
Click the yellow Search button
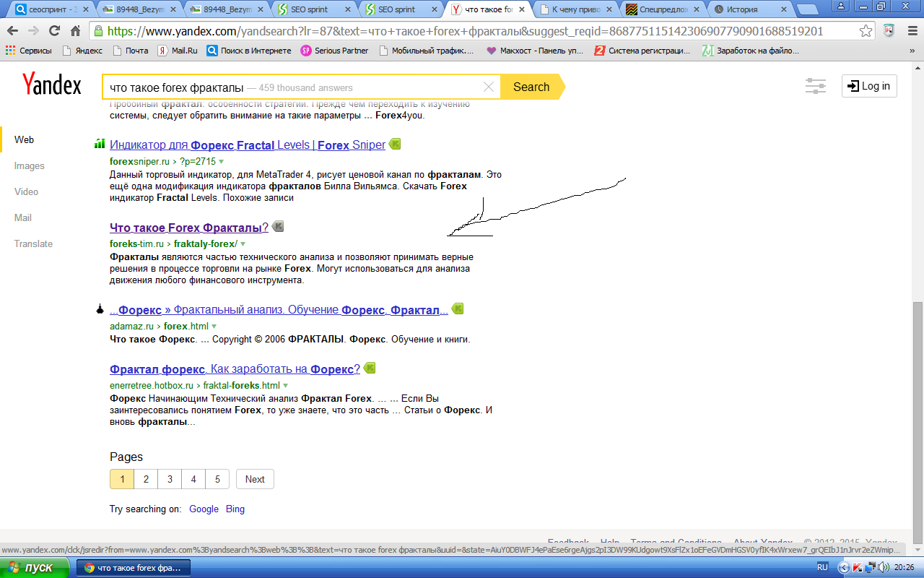click(531, 87)
